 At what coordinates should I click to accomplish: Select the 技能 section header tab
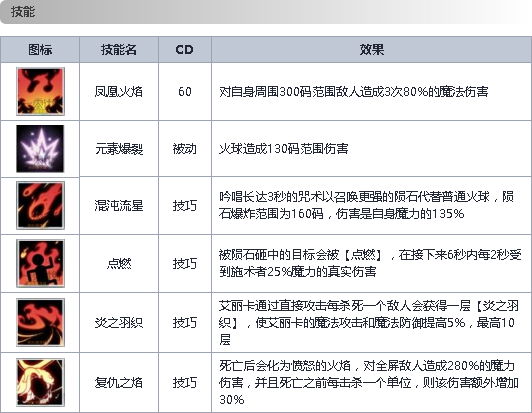(23, 12)
